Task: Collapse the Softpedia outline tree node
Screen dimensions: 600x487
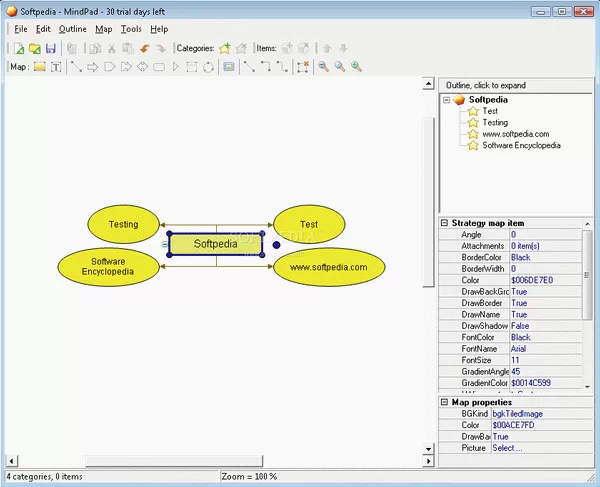Action: tap(446, 100)
